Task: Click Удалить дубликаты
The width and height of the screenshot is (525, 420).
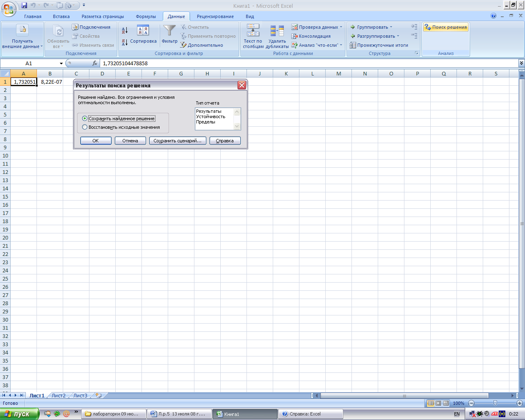Action: (277, 36)
